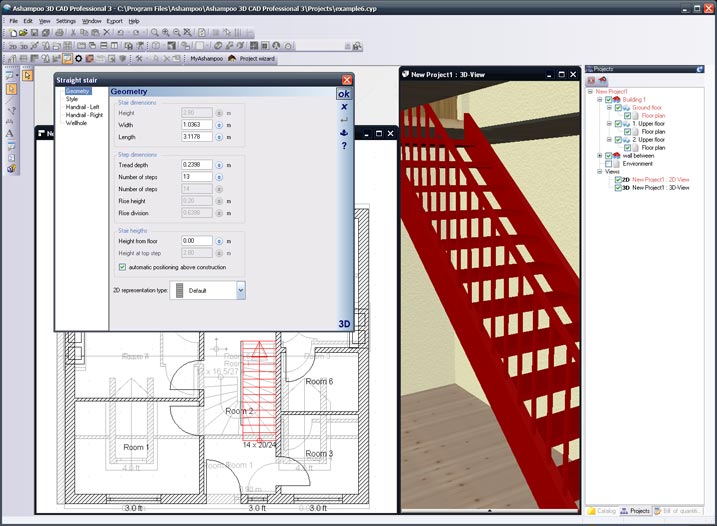The height and width of the screenshot is (526, 717).
Task: Open the Export menu
Action: point(114,21)
